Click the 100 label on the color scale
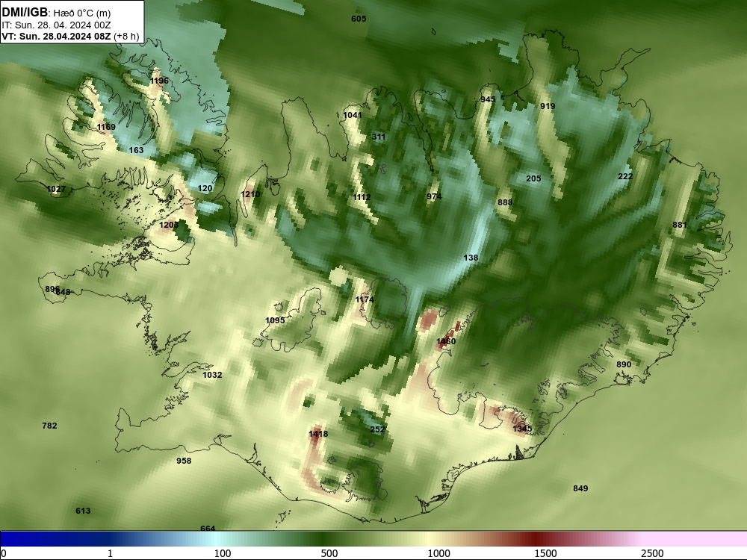The width and height of the screenshot is (747, 560). click(x=223, y=553)
